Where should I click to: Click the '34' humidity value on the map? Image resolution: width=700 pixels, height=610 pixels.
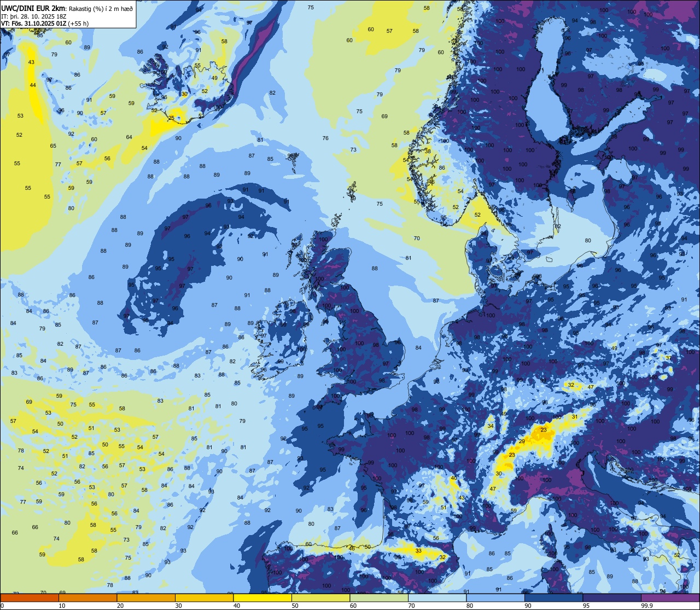click(491, 426)
